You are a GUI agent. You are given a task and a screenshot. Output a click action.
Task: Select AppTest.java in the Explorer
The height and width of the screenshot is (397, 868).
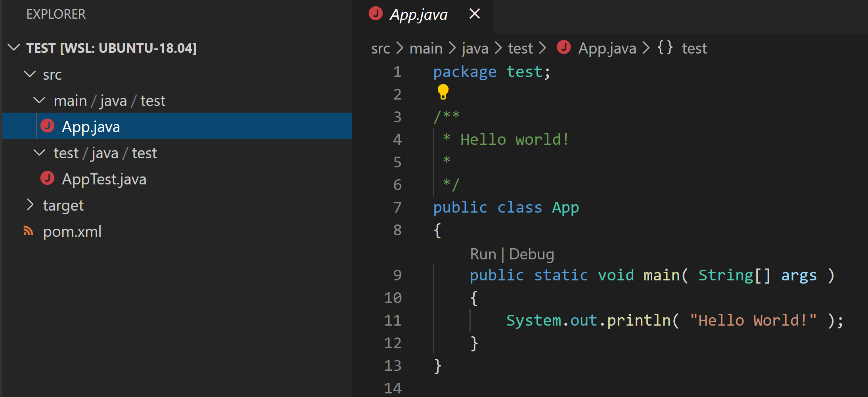[104, 178]
